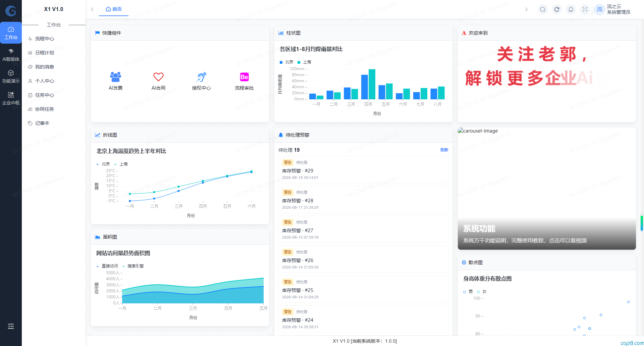The width and height of the screenshot is (644, 346).
Task: Open the 库存预警 · #24 alert
Action: [x=363, y=319]
